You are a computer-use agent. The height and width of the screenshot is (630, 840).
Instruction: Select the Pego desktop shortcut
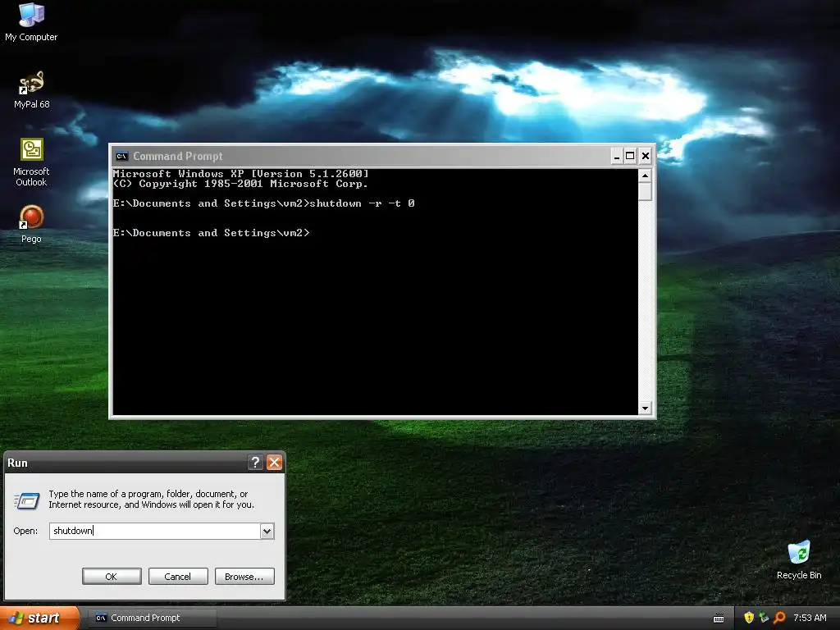click(x=31, y=224)
